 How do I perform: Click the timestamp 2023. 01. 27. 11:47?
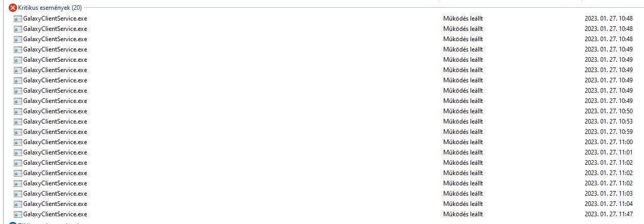pyautogui.click(x=608, y=214)
